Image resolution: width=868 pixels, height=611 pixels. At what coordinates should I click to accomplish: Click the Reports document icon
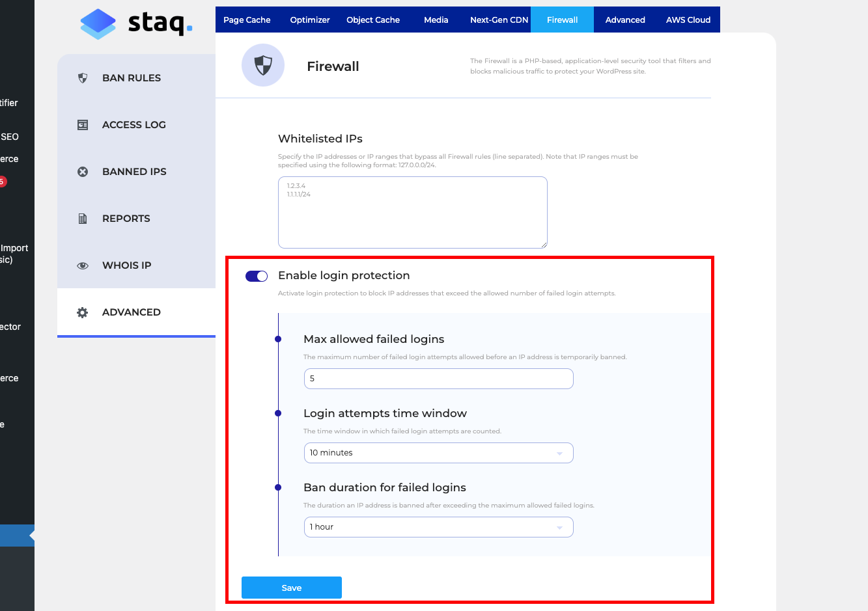coord(83,219)
